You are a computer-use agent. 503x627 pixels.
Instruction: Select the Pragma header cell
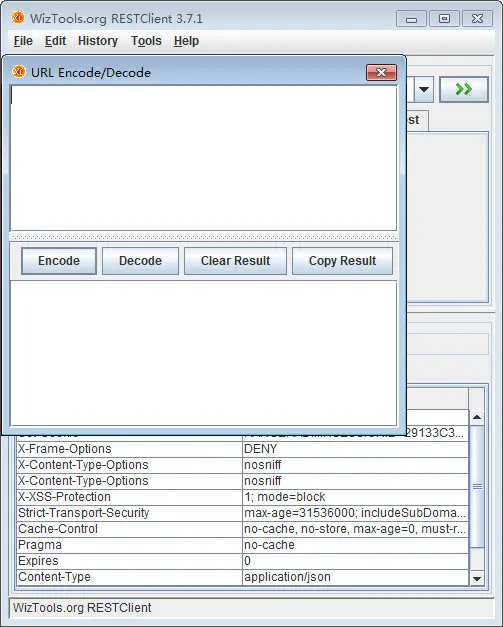[129, 545]
